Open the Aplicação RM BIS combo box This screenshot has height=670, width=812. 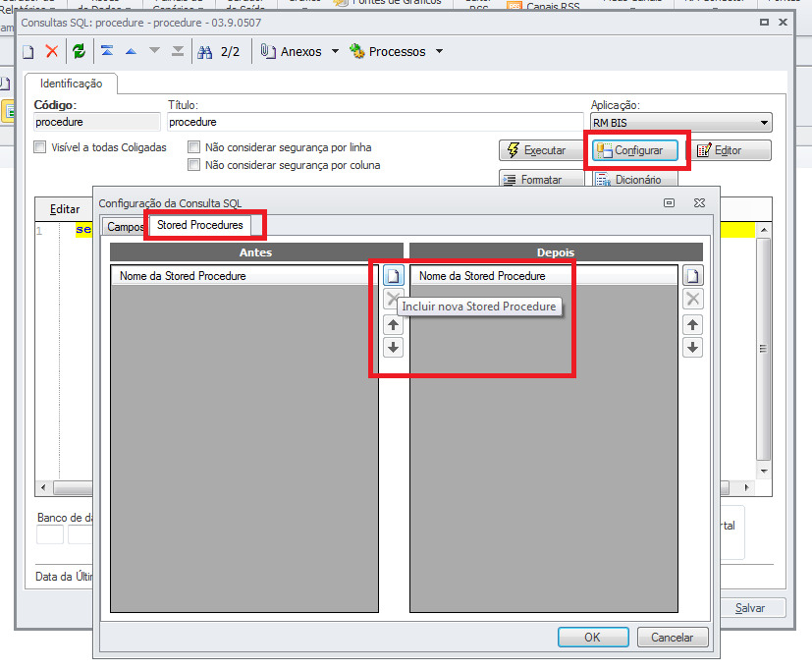coord(681,123)
